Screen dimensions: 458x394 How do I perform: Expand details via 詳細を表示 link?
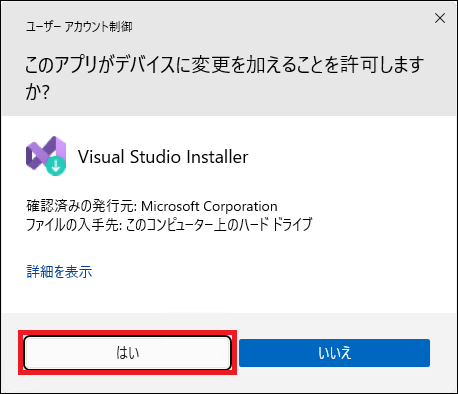[59, 272]
